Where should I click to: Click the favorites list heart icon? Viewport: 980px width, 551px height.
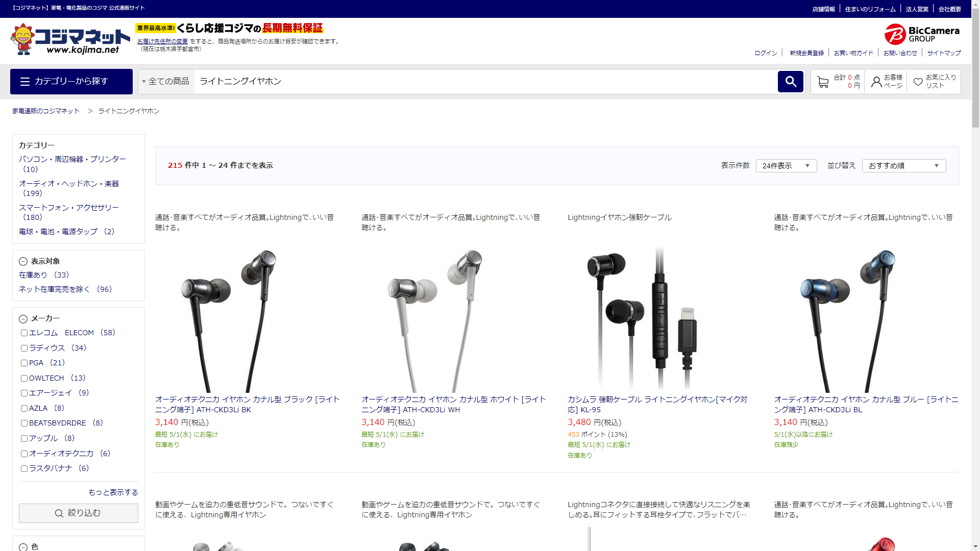[x=918, y=82]
